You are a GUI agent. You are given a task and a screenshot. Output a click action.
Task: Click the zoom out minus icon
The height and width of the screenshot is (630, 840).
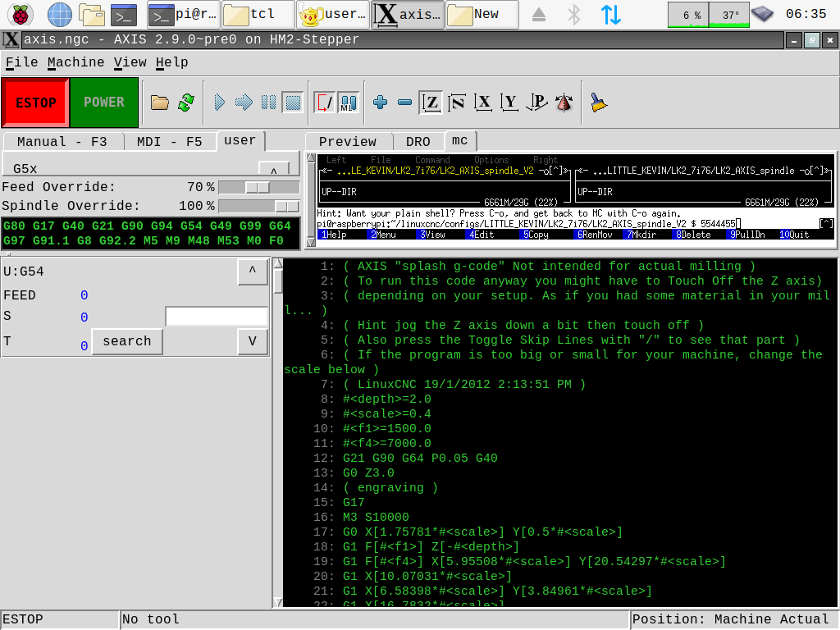coord(405,103)
